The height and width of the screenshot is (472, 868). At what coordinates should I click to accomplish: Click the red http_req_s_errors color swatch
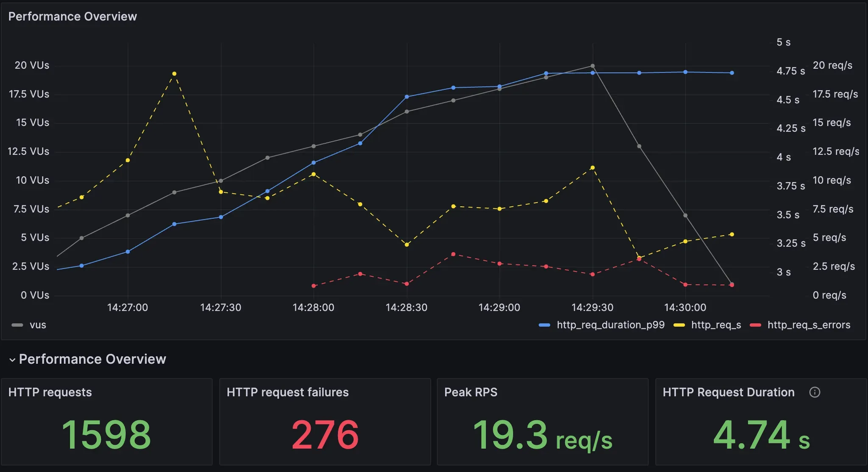(x=755, y=325)
